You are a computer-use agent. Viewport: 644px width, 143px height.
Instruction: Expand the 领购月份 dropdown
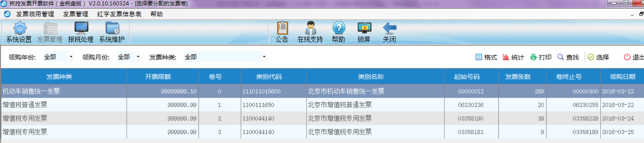(x=138, y=57)
